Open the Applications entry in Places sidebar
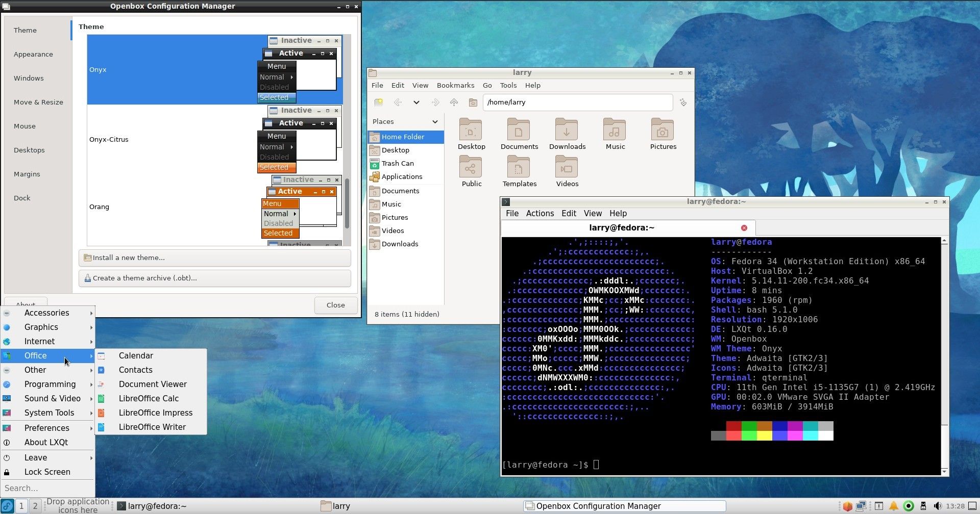980x514 pixels. tap(402, 176)
